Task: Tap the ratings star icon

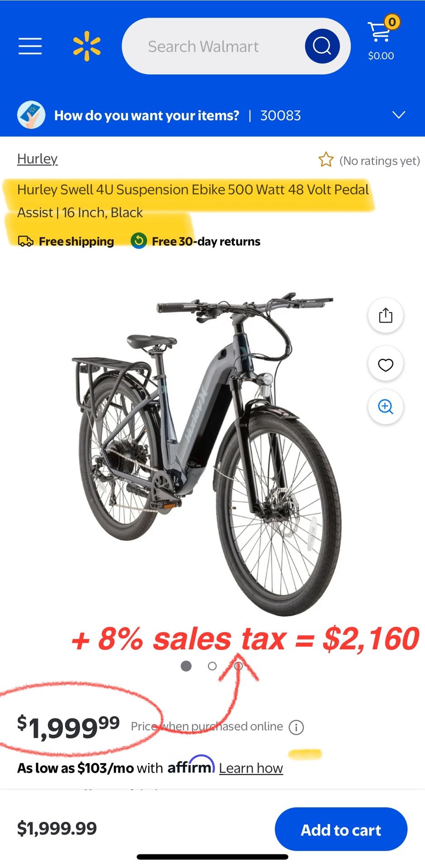Action: click(326, 160)
